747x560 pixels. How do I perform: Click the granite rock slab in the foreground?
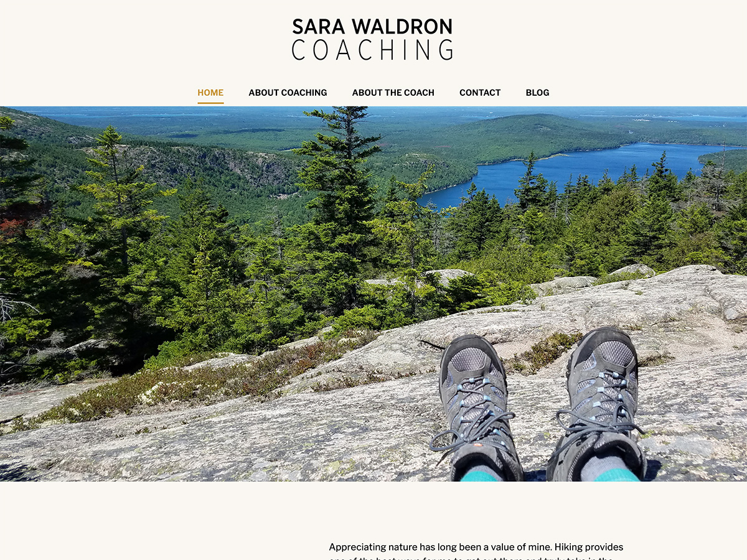coord(249,436)
